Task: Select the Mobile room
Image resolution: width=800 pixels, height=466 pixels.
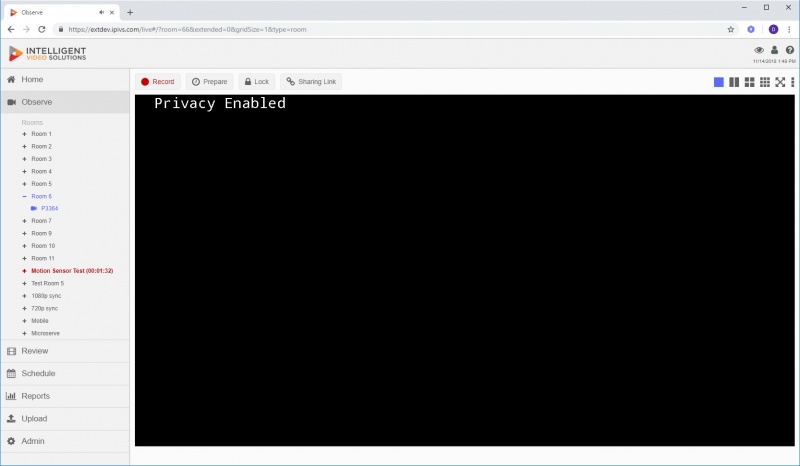Action: 40,321
